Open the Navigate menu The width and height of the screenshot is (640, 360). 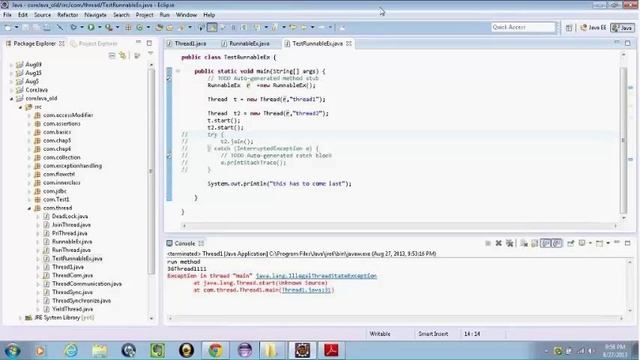(95, 15)
